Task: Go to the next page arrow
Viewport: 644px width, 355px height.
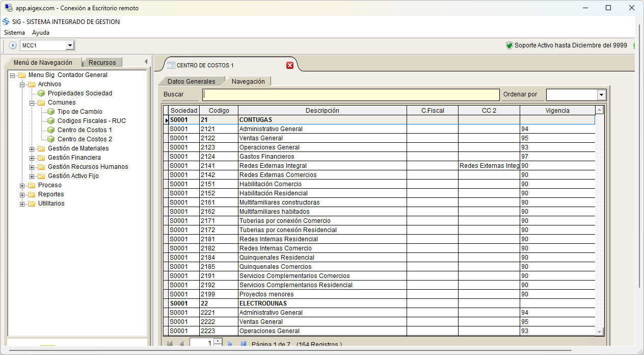Action: click(x=230, y=344)
